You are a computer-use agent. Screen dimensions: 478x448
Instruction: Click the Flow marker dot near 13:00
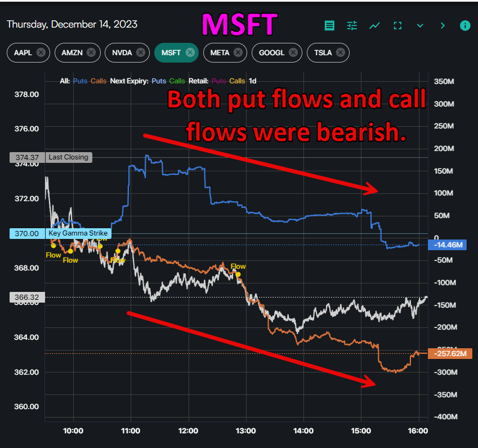238,274
